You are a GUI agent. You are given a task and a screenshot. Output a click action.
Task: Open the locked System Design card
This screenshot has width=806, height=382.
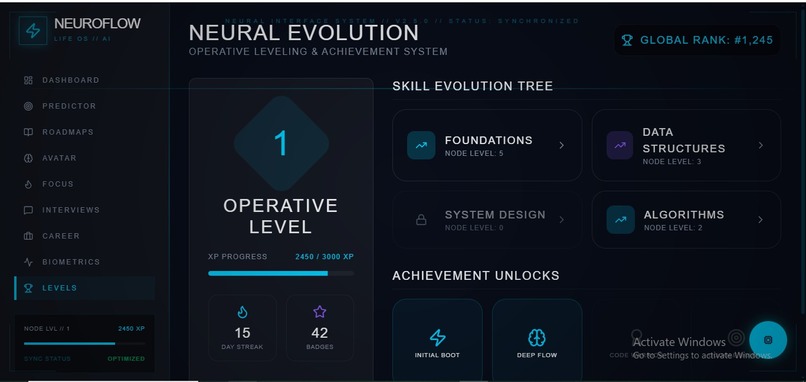[x=487, y=220]
